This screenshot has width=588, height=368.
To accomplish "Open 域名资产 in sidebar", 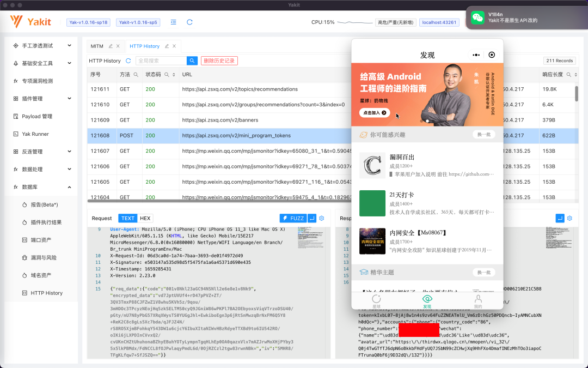I will point(41,275).
